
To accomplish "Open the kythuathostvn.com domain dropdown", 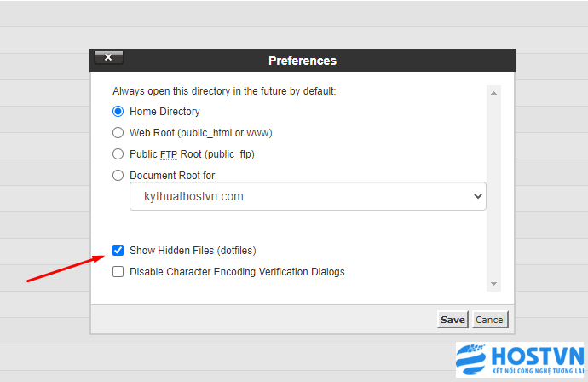I will (308, 196).
